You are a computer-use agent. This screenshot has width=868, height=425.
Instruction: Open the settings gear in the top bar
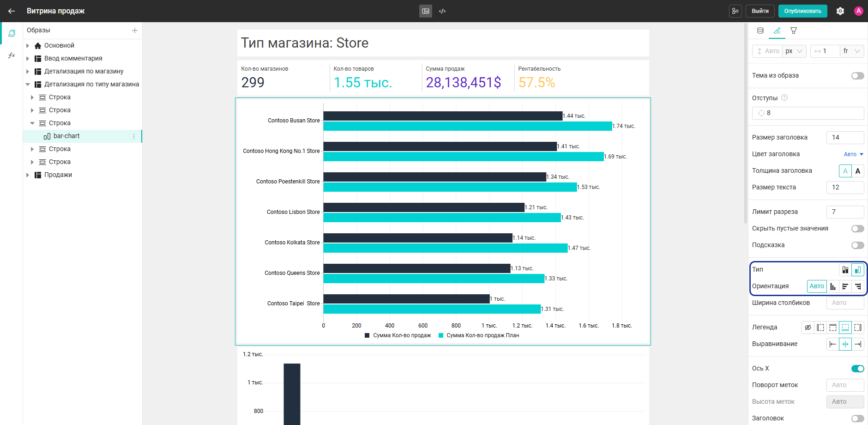click(840, 11)
